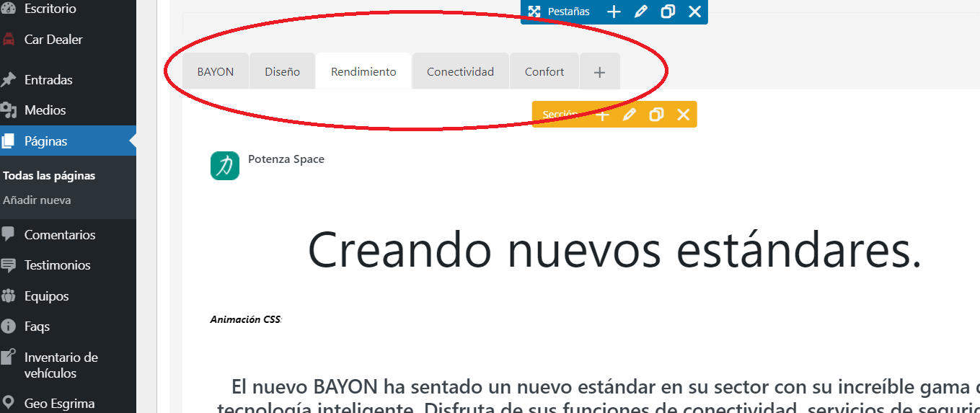Open the Confort tab
This screenshot has width=980, height=413.
[544, 71]
